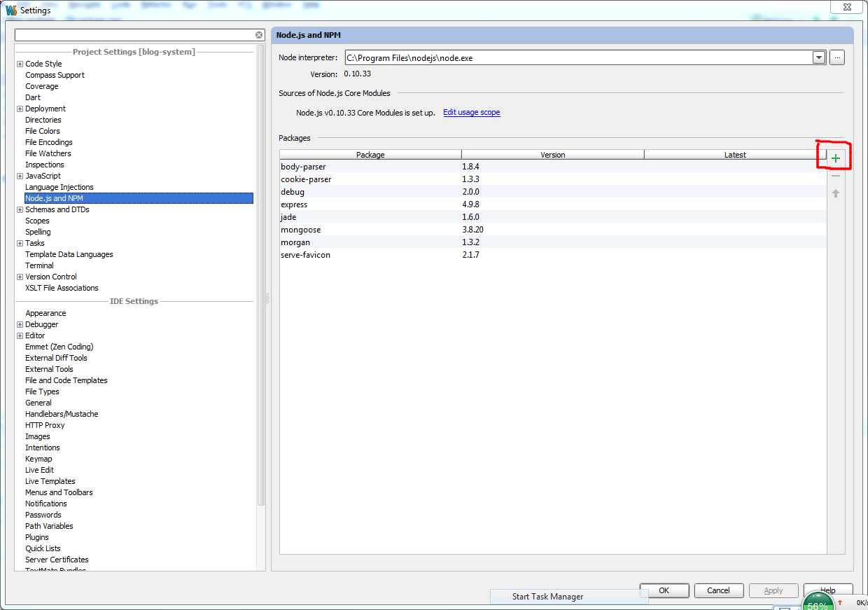Open Keymap settings page

[x=38, y=459]
